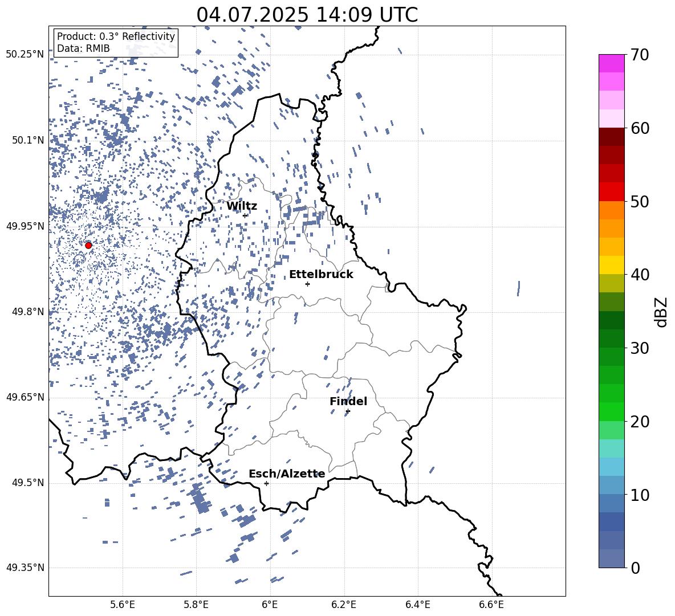Click 'Product: 0.3° Reflectivity' text
The image size is (675, 616).
(x=116, y=36)
